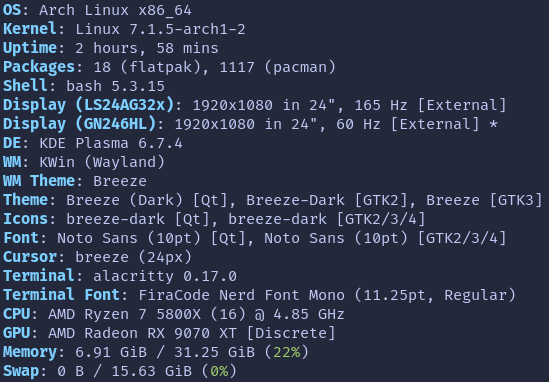Image resolution: width=549 pixels, height=382 pixels.
Task: Select the Kernel version Linux 7.1.5-arch1-2
Action: click(160, 29)
